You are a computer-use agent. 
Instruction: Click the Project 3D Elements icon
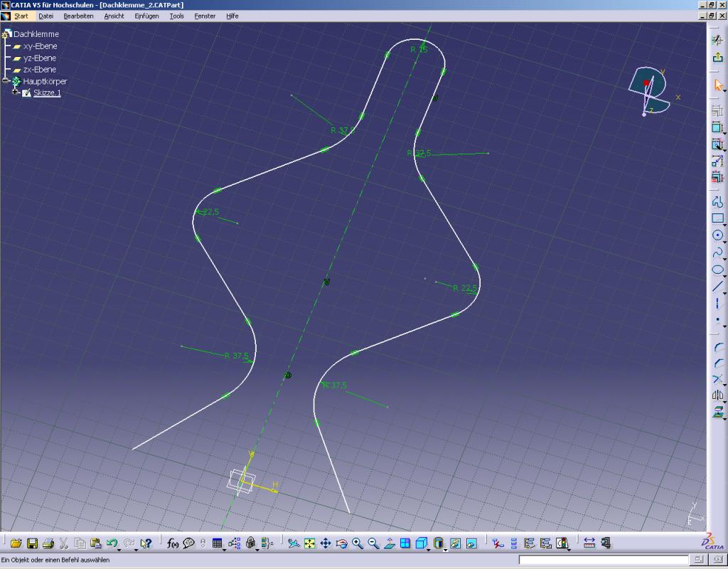click(x=718, y=412)
